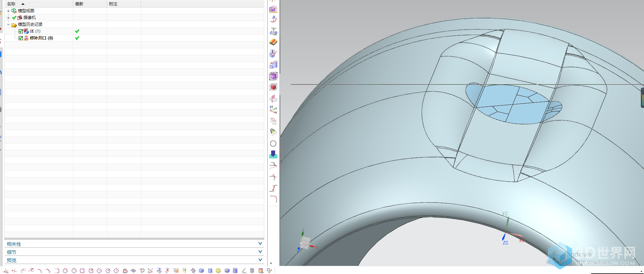This screenshot has width=644, height=274.
Task: Select the red cube in box icon
Action: 273,87
